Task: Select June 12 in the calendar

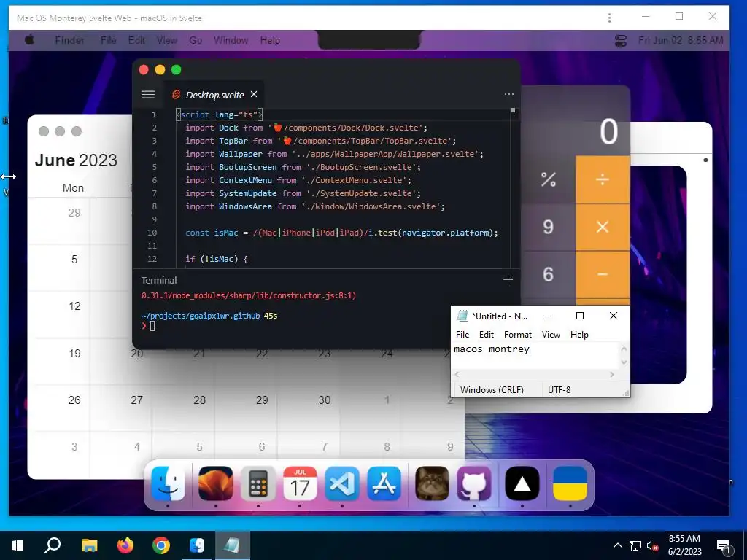Action: 74,306
